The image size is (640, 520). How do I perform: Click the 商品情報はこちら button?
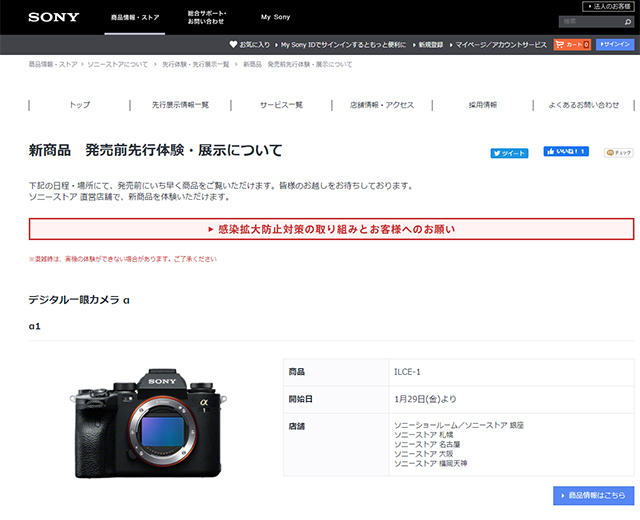pos(593,495)
